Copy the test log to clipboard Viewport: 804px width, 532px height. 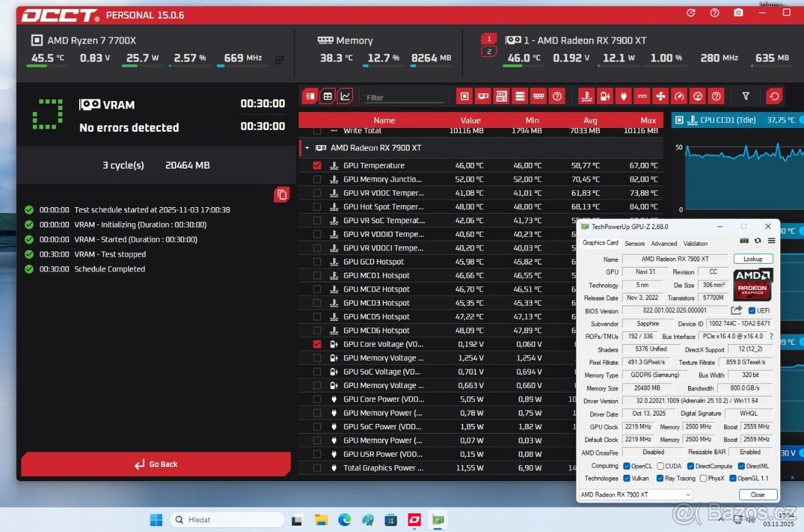pyautogui.click(x=282, y=194)
